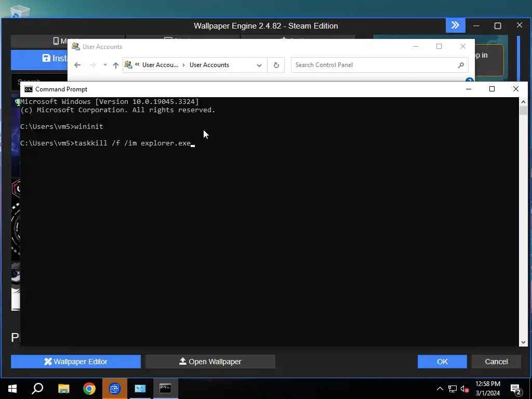Screen dimensions: 532x399
Task: Click Command Prompt scrollbar up arrow
Action: click(x=523, y=102)
